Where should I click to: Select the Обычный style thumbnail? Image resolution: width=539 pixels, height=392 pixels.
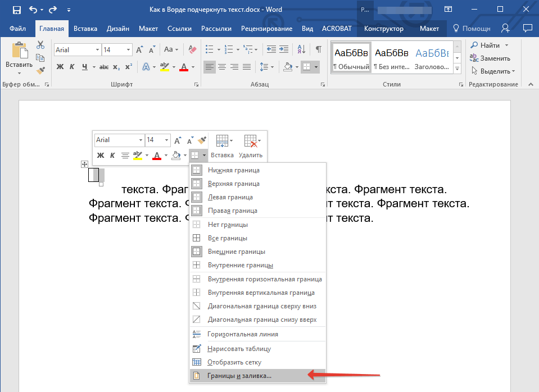(351, 58)
